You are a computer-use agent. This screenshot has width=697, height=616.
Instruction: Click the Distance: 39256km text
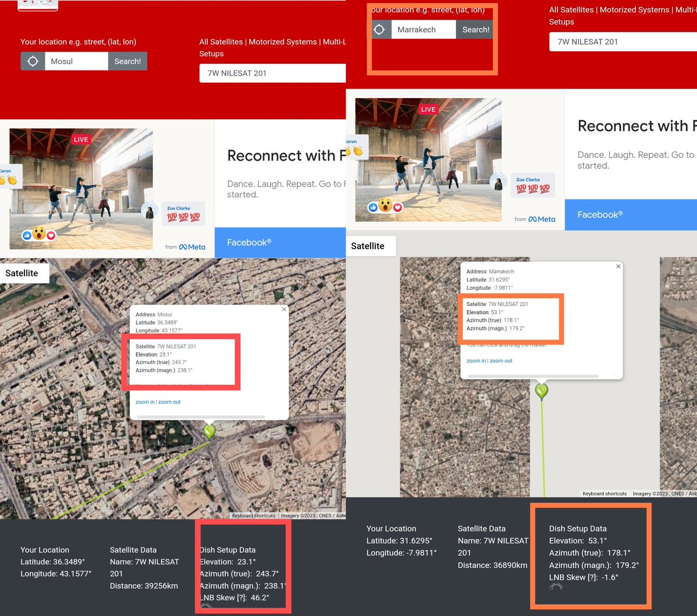[144, 586]
